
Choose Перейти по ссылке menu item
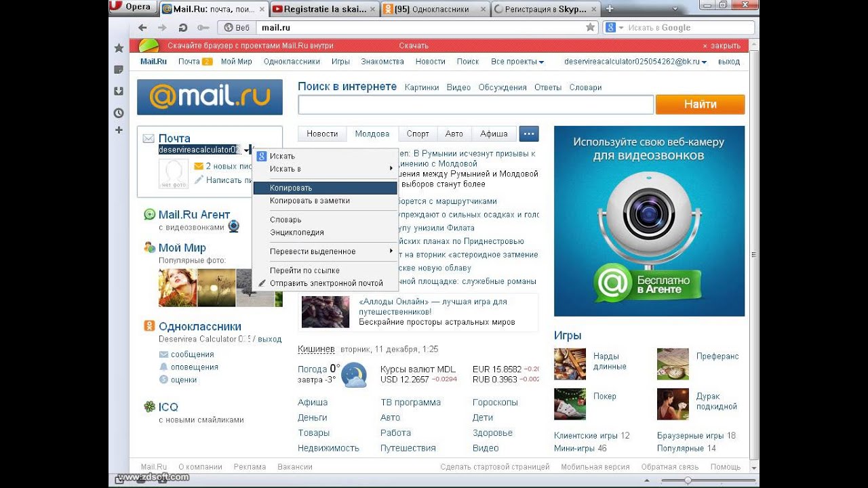coord(325,270)
